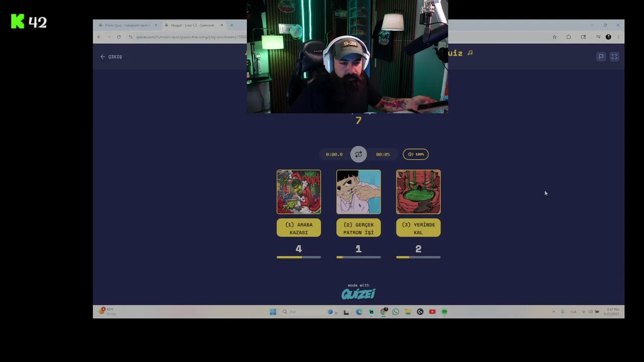Open File Explorer from taskbar
Viewport: 644px width, 362px height.
[408, 312]
